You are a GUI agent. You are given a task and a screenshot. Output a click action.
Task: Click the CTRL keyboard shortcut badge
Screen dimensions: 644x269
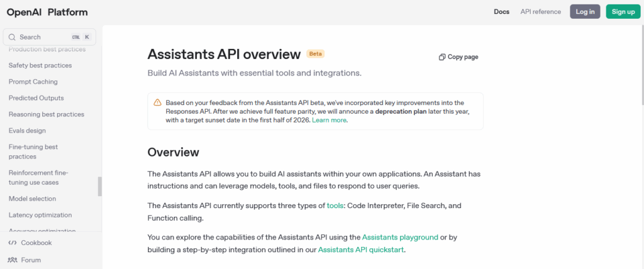[76, 37]
